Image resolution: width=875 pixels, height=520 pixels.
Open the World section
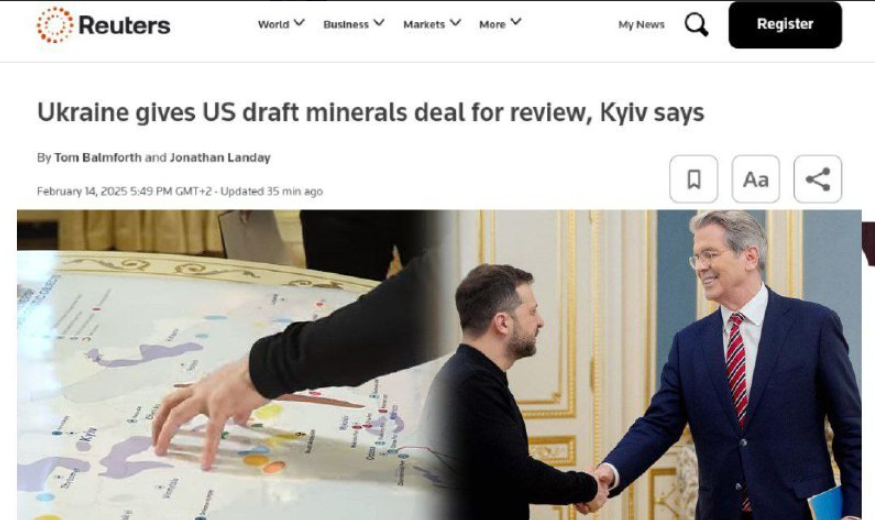click(273, 25)
